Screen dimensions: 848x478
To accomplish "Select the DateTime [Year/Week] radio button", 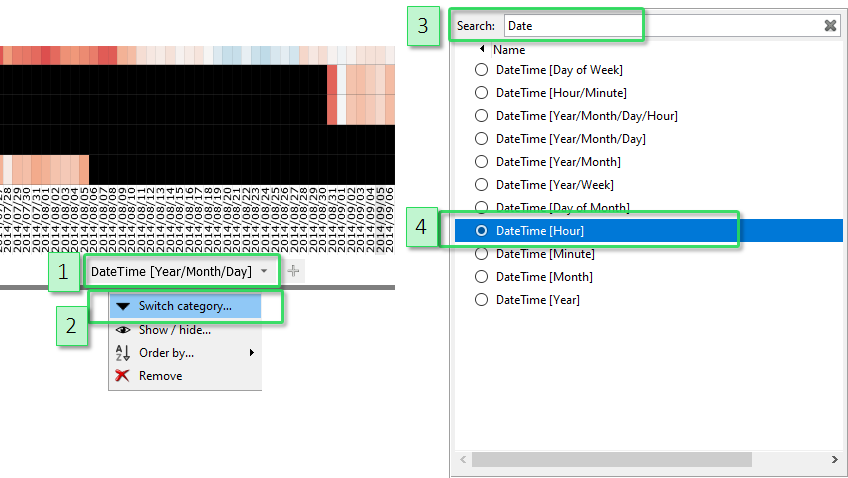I will tap(482, 185).
